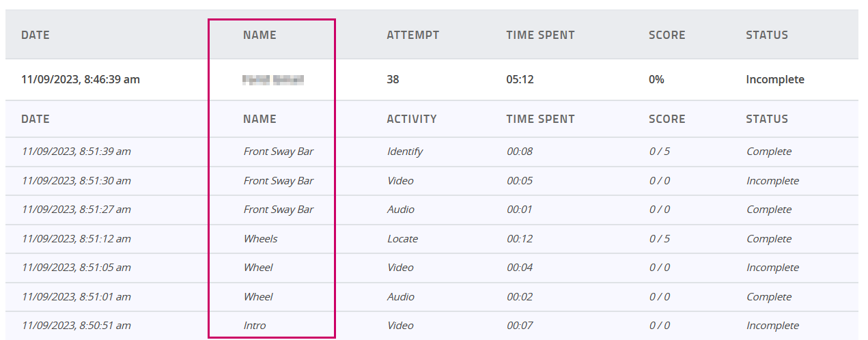Viewport: 868px width, 340px height.
Task: Click the top NAME column header
Action: tap(260, 35)
